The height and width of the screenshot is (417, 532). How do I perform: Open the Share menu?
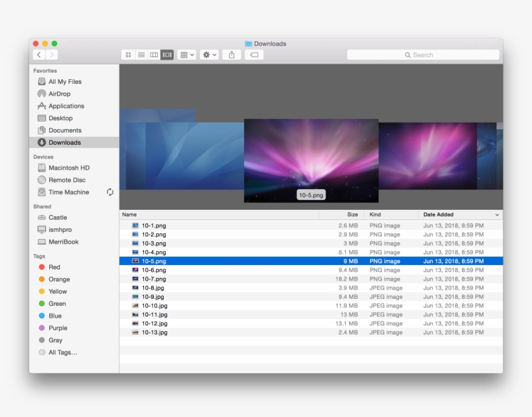[x=233, y=55]
